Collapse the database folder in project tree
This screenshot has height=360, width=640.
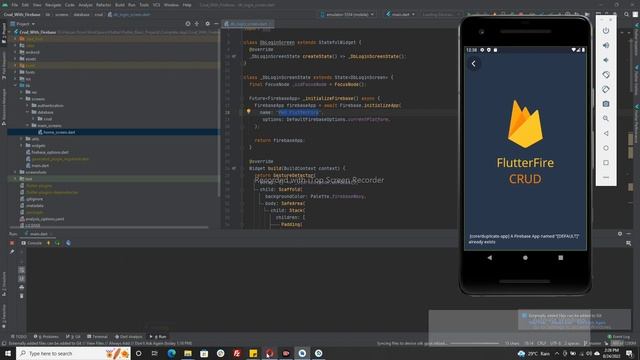tap(28, 112)
